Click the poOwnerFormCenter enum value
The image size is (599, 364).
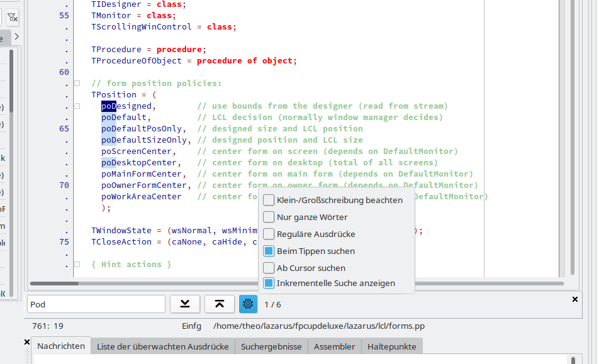[x=144, y=185]
